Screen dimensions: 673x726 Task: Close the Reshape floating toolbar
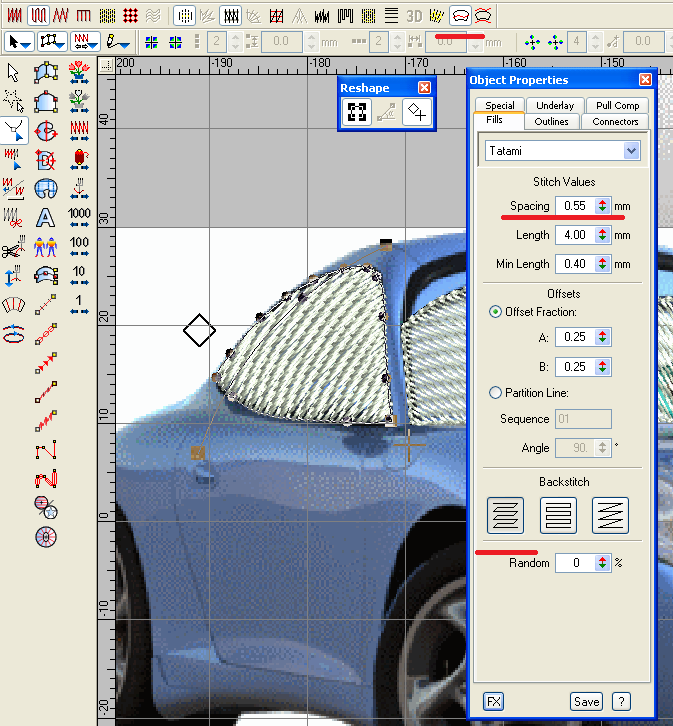tap(424, 88)
